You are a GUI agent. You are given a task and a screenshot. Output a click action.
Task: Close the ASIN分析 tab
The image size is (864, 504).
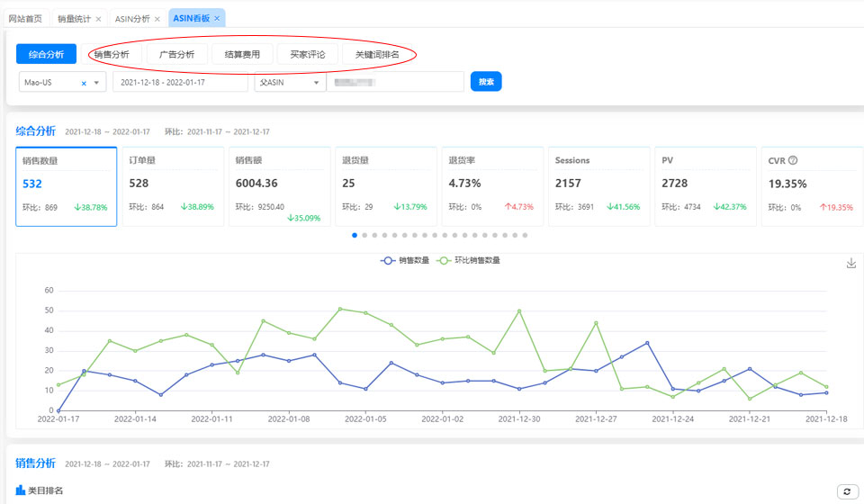[x=157, y=19]
